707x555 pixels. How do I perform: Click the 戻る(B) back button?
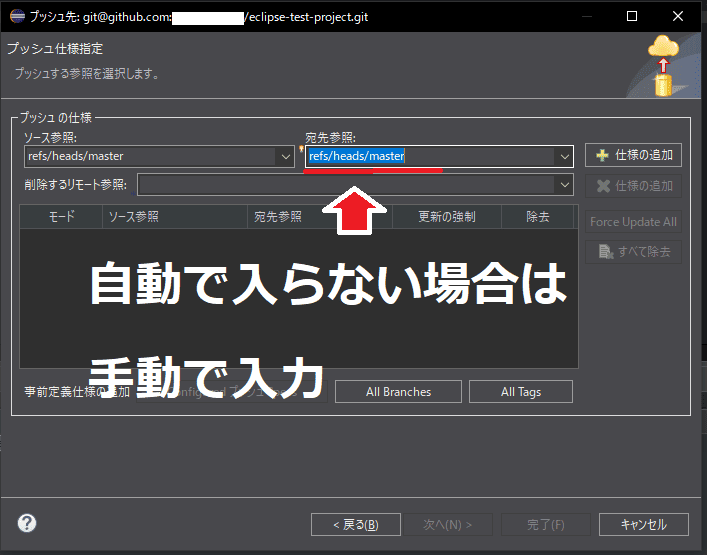pyautogui.click(x=356, y=524)
